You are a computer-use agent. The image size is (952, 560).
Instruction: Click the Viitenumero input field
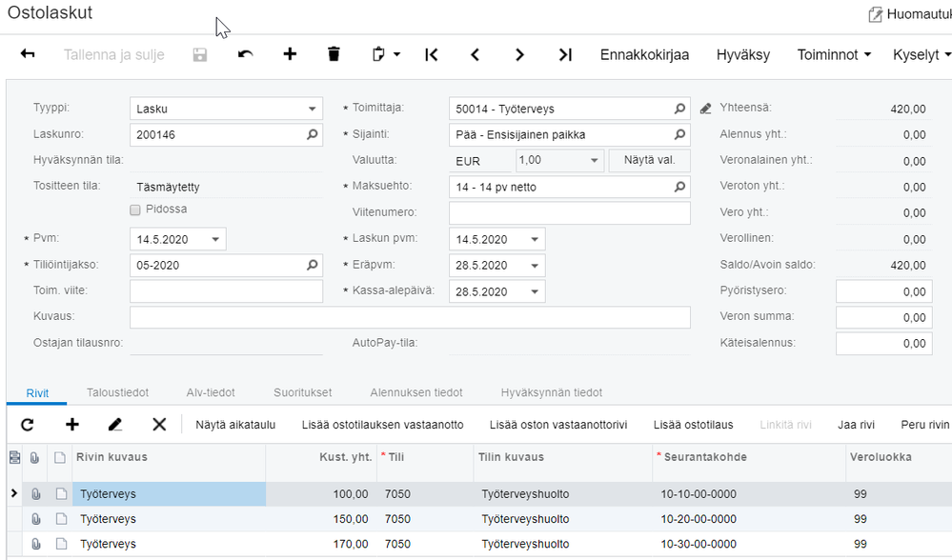tap(569, 213)
